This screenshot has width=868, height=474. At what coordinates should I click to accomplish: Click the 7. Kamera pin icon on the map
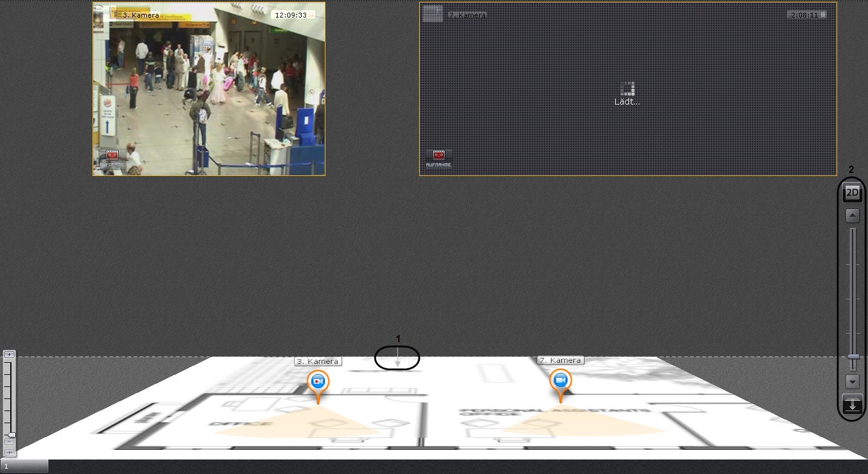pos(561,381)
